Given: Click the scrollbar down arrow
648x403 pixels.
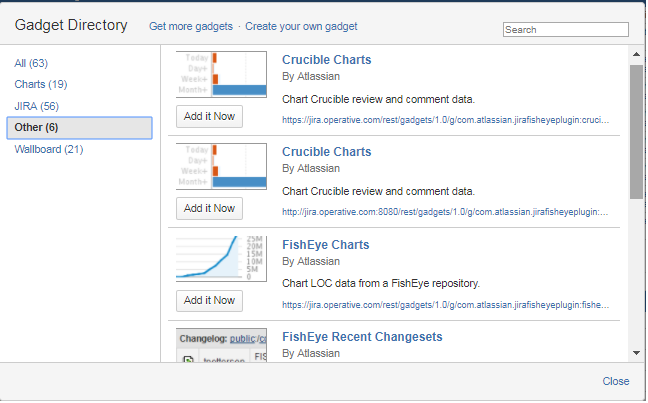Looking at the screenshot, I should 636,353.
